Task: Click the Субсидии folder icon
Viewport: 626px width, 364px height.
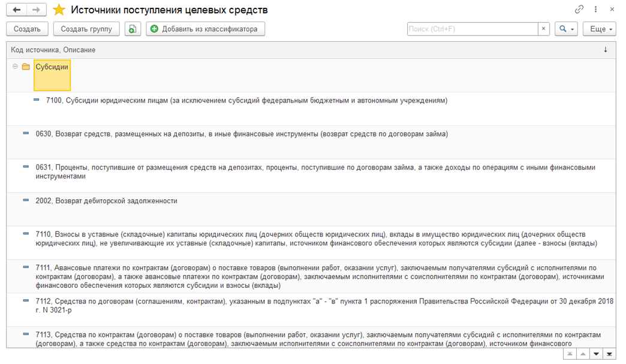Action: pos(26,67)
